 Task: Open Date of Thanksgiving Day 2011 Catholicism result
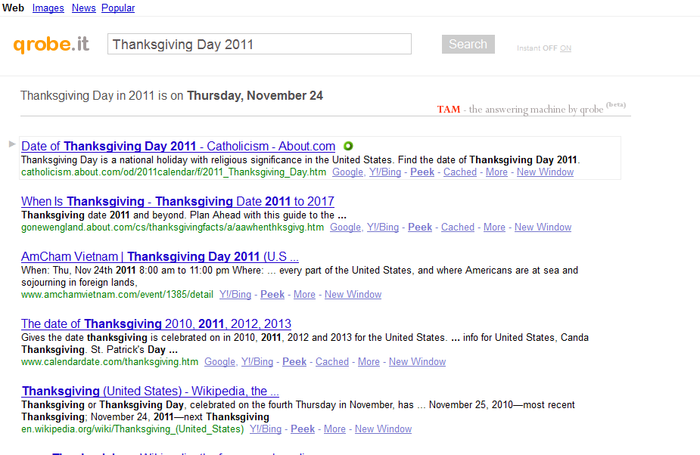pyautogui.click(x=178, y=146)
